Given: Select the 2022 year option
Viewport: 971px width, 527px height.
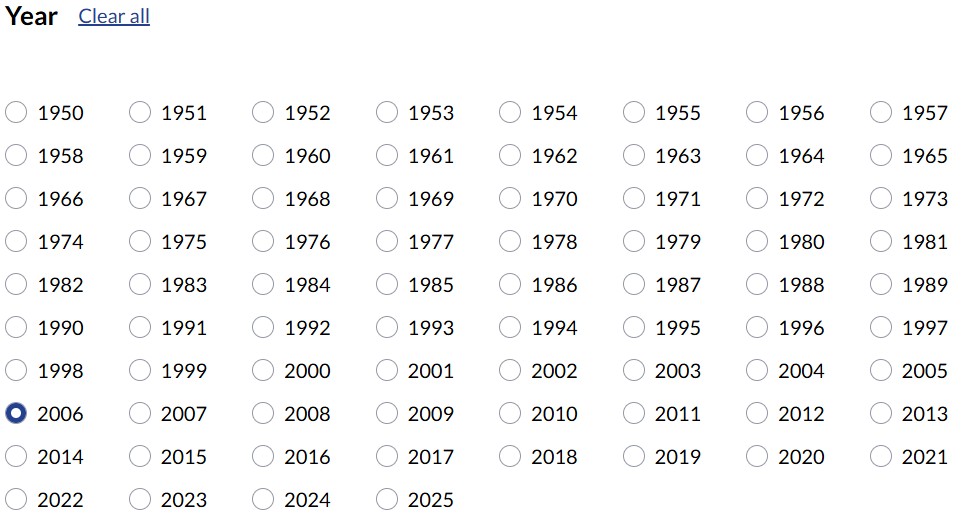Looking at the screenshot, I should click(x=17, y=499).
